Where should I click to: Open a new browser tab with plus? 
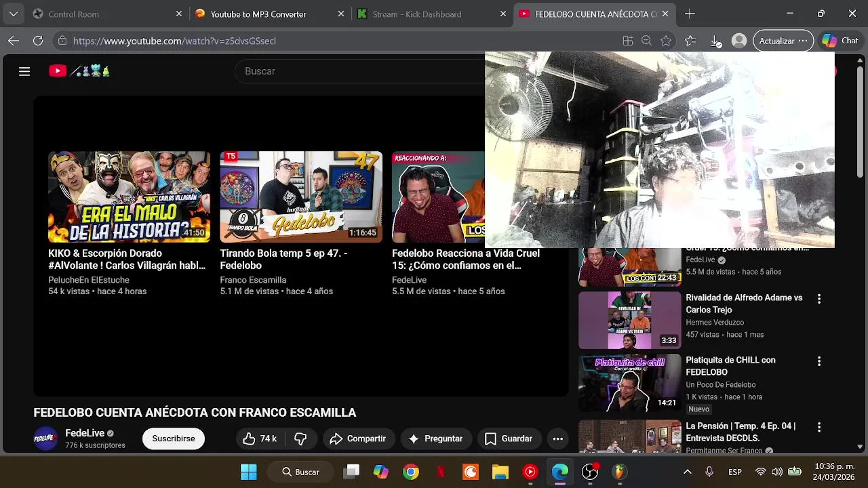690,14
